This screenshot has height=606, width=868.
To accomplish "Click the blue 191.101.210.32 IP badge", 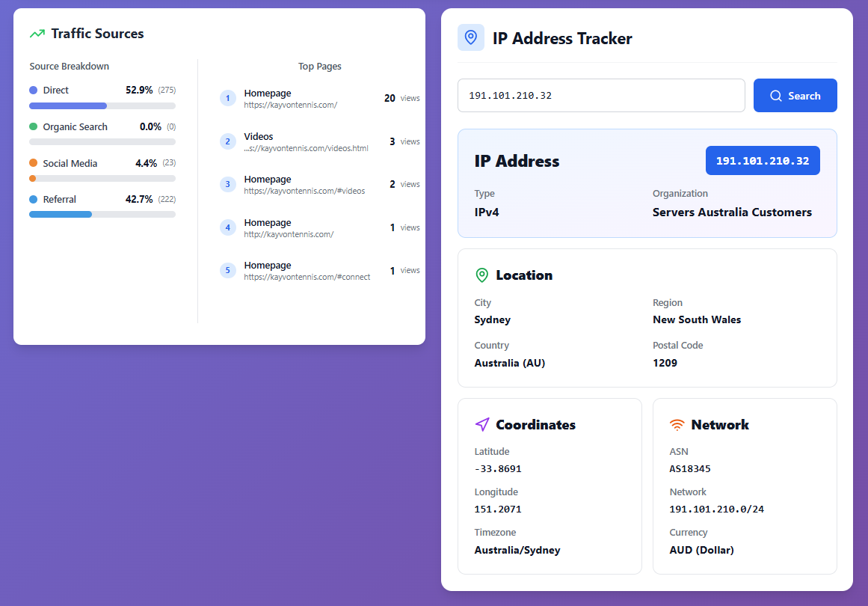I will [763, 160].
